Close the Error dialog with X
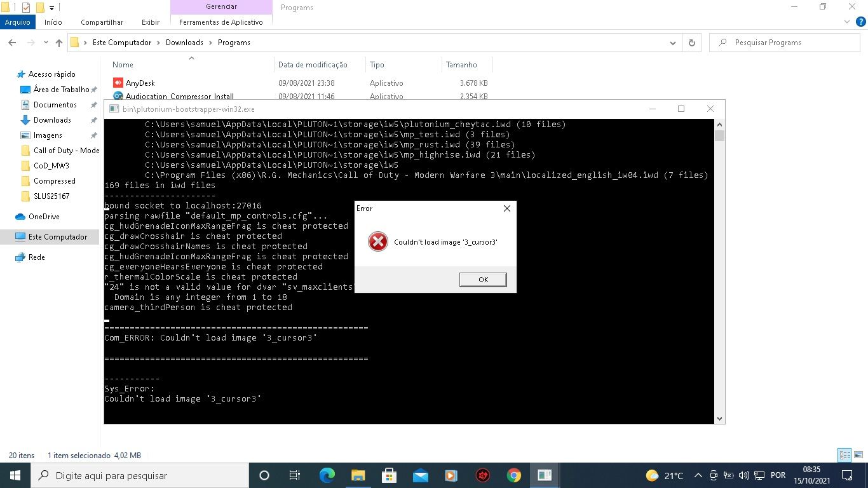The height and width of the screenshot is (488, 868). [x=506, y=208]
